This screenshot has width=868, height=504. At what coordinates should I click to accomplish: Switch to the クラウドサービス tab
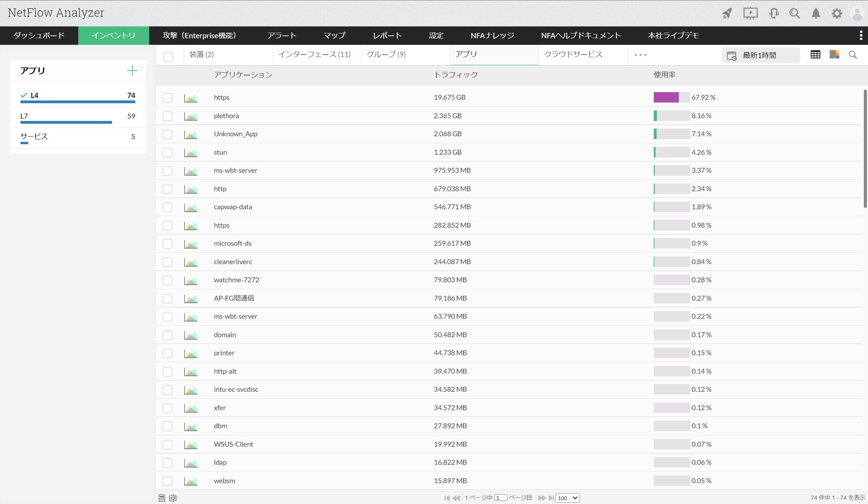coord(573,54)
